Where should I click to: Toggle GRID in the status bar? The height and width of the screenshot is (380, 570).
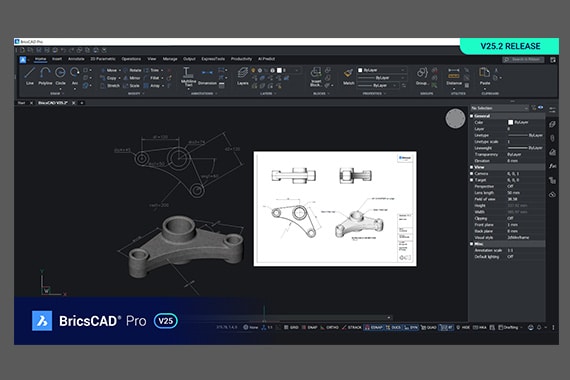(x=291, y=327)
